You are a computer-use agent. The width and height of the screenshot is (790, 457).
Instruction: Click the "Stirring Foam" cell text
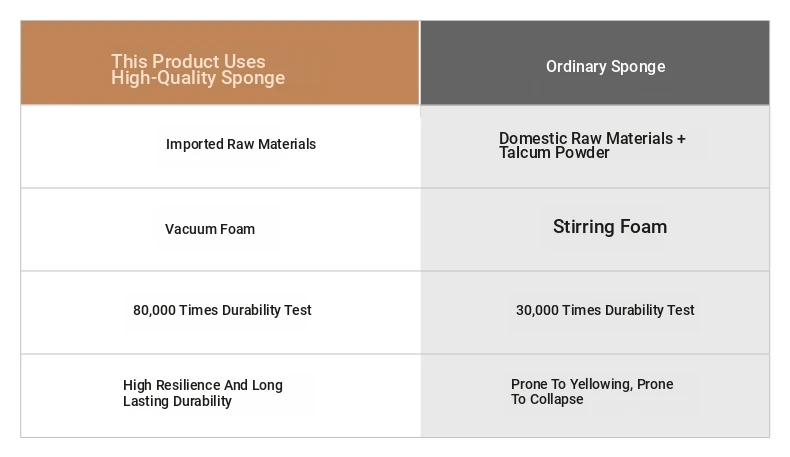609,227
